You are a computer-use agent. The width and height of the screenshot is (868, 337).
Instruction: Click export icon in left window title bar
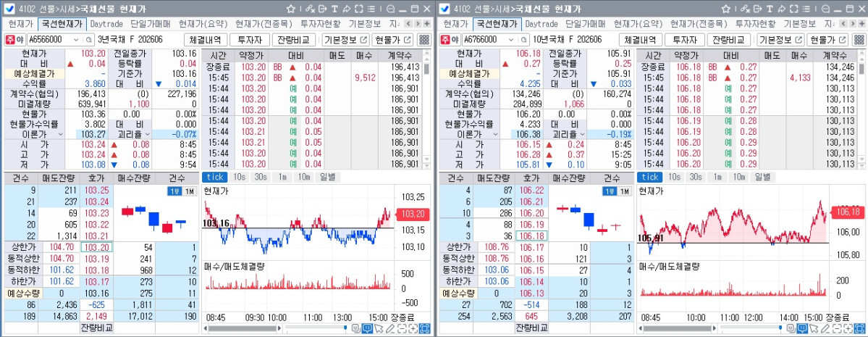point(322,9)
